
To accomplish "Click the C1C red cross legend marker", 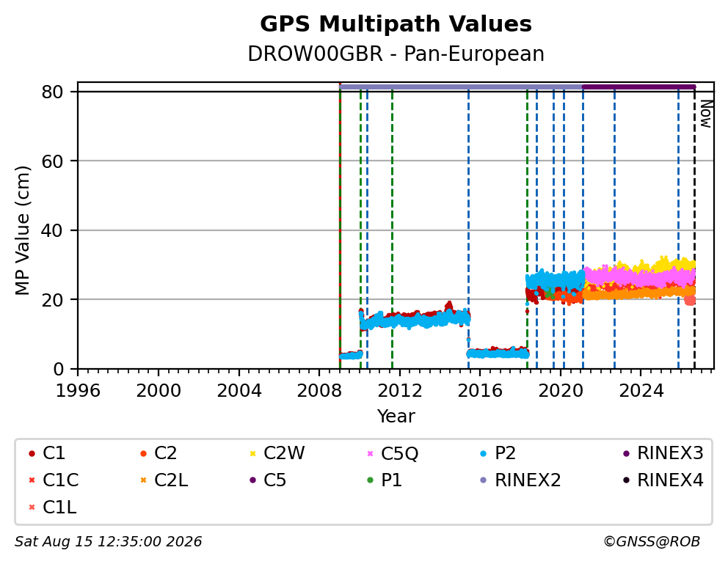I will pyautogui.click(x=32, y=480).
